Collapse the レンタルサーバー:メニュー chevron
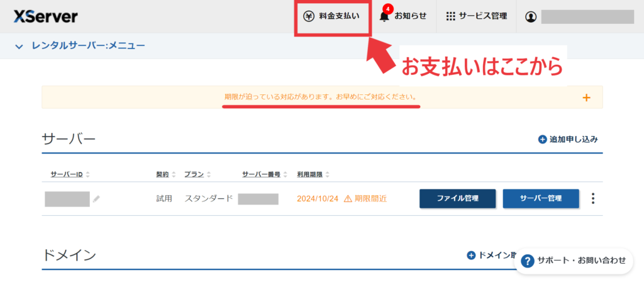The height and width of the screenshot is (282, 644). pos(18,47)
